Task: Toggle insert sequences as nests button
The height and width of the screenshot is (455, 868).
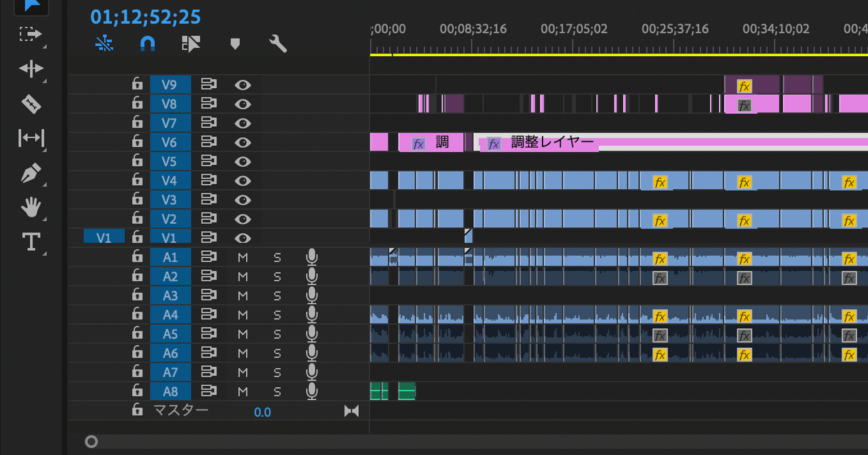Action: point(104,44)
